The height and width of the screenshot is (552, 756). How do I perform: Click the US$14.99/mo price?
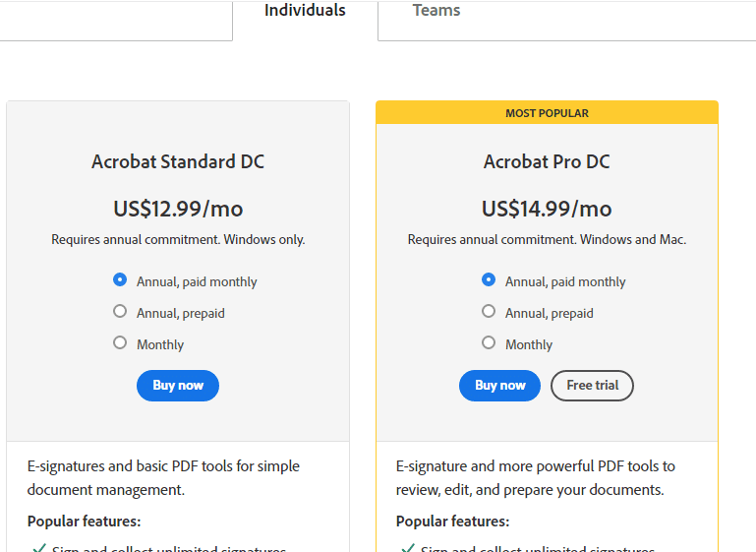[547, 209]
